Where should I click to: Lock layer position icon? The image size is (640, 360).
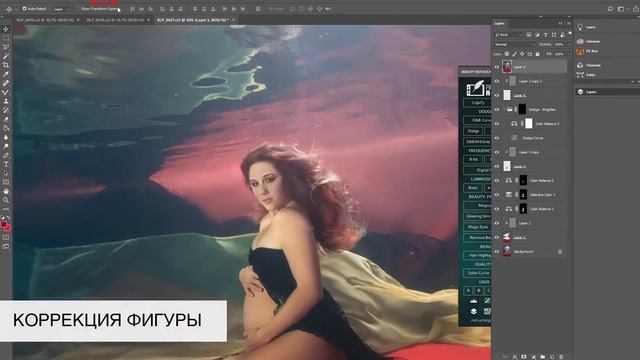(522, 54)
